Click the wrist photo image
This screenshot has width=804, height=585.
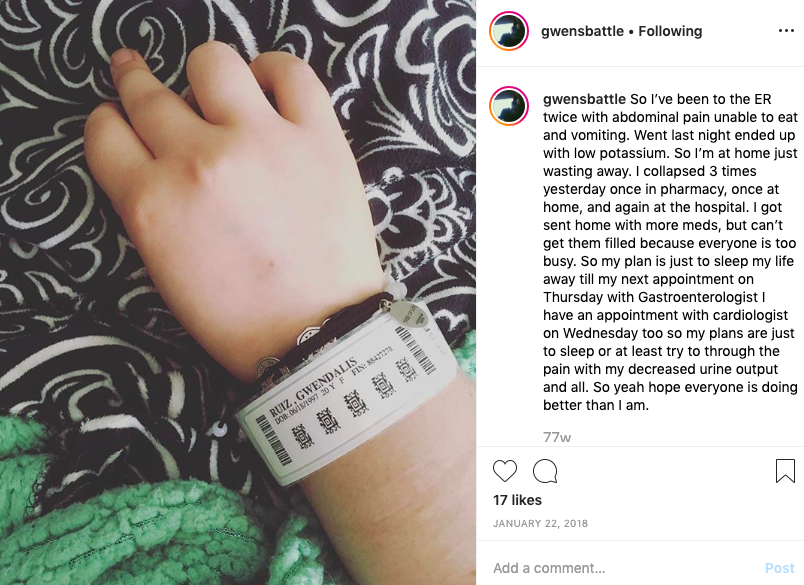point(238,292)
